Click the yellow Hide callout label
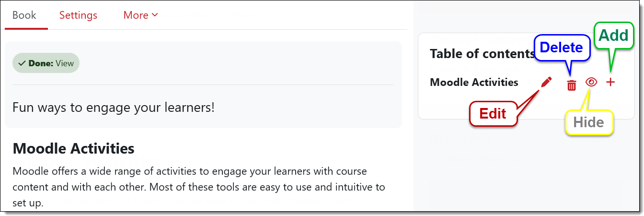Viewport: 644px width, 216px height. coord(588,123)
